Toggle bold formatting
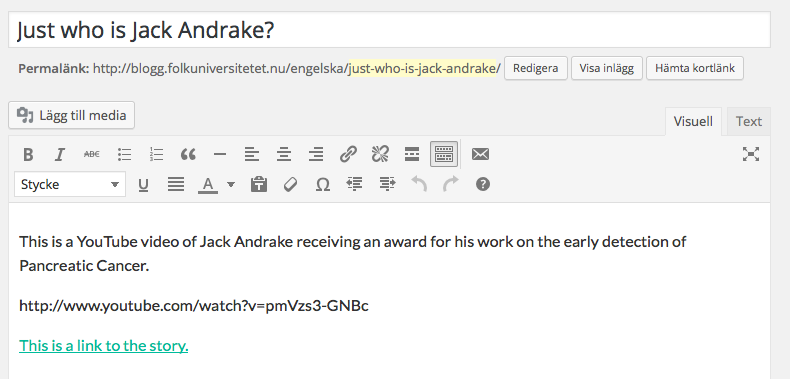Screen dimensions: 790x379 tap(28, 154)
